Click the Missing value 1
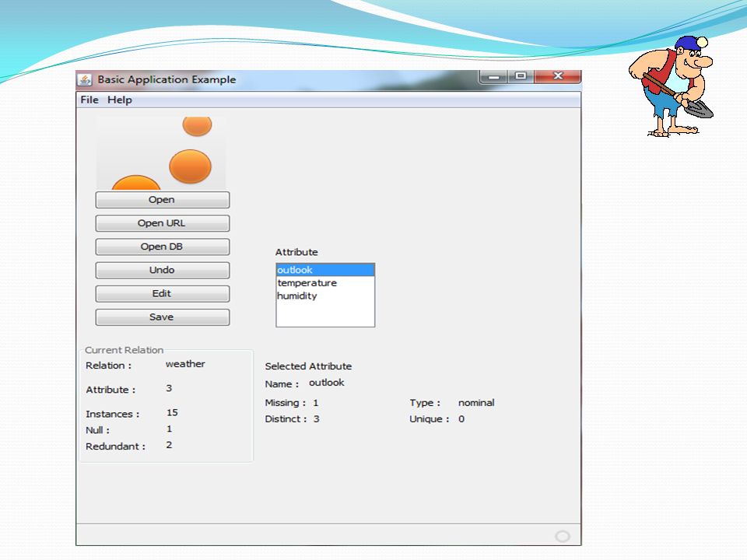 (315, 403)
